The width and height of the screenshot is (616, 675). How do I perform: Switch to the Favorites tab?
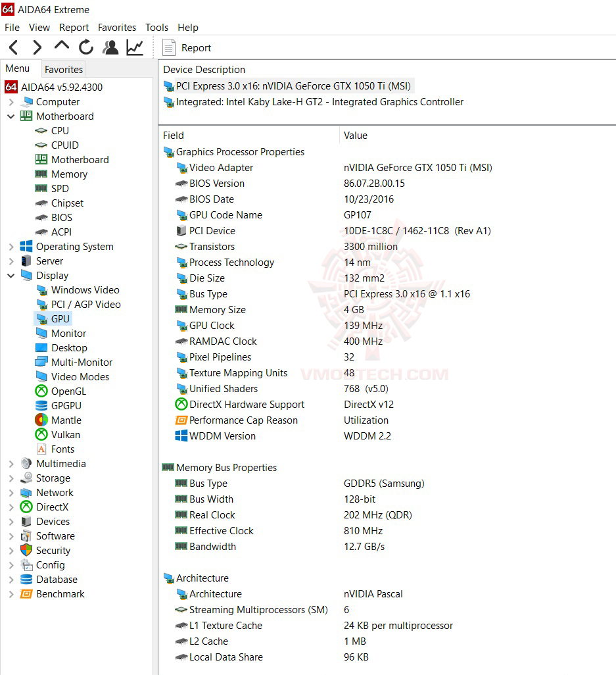click(x=63, y=69)
